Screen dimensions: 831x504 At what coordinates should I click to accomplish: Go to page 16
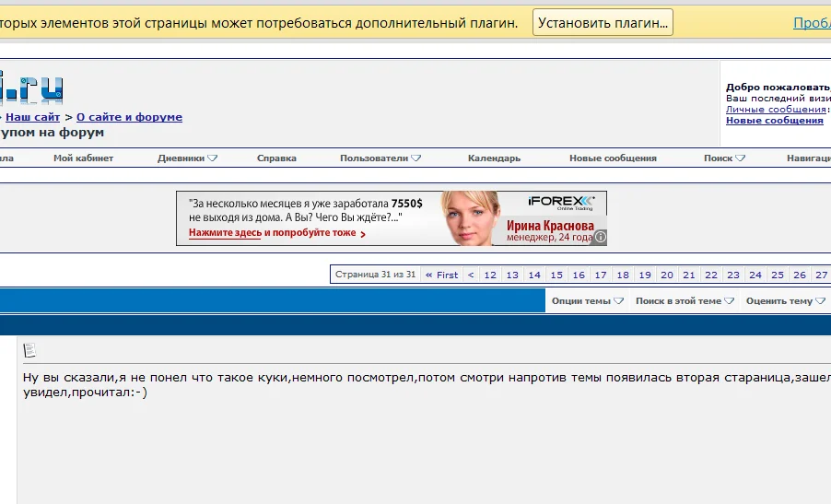point(579,275)
